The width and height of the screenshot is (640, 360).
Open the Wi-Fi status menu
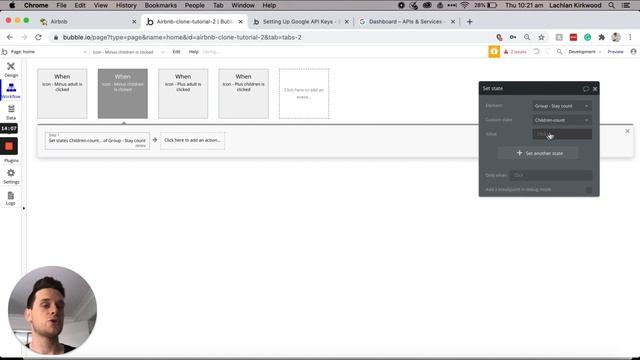(x=464, y=5)
